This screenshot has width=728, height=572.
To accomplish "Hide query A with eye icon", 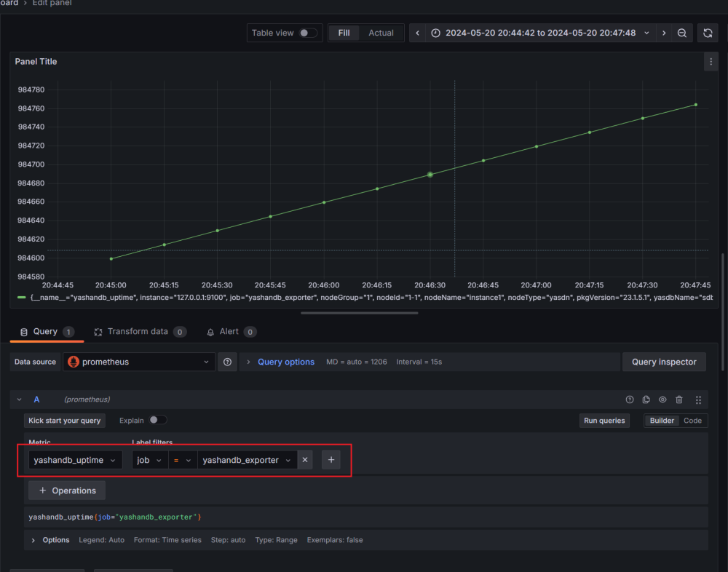I will [662, 400].
